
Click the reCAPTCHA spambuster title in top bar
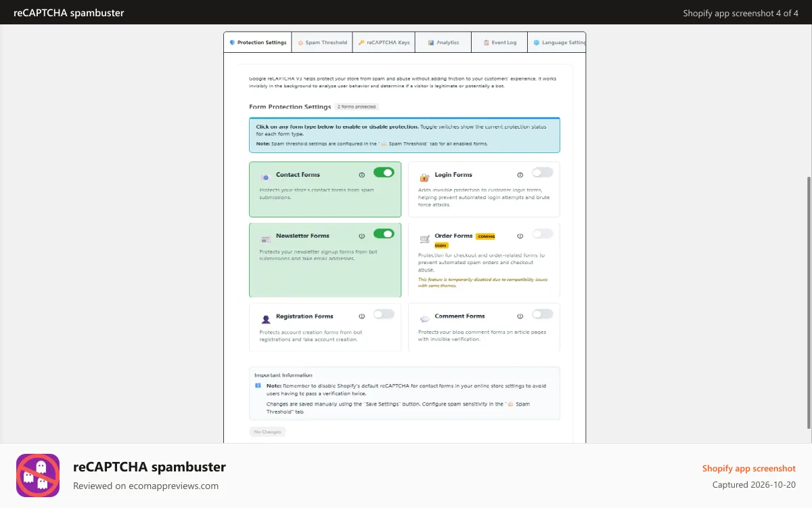point(69,13)
